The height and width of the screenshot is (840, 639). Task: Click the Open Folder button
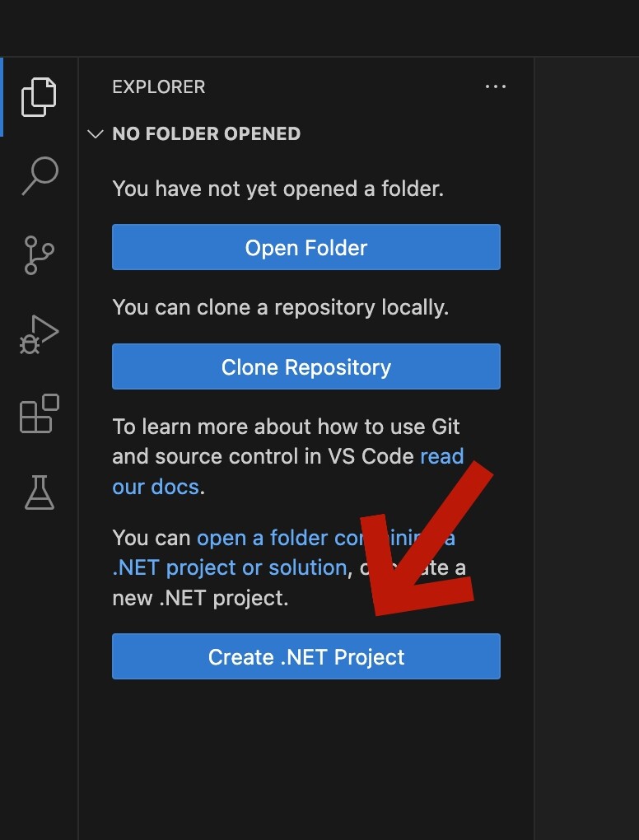[x=306, y=247]
